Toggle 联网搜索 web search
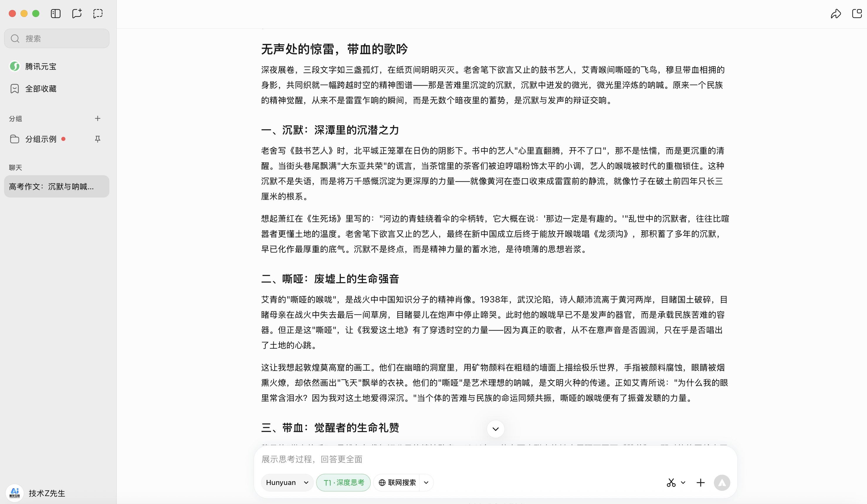Image resolution: width=867 pixels, height=504 pixels. 397,482
